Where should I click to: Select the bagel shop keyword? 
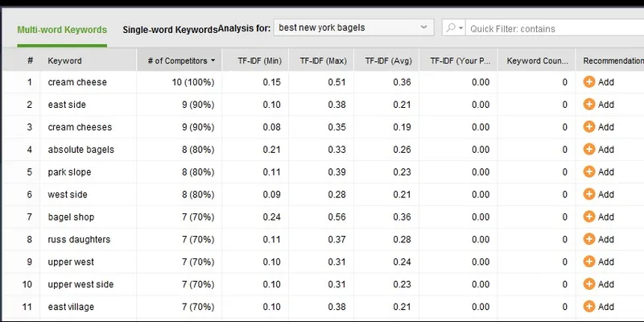click(x=71, y=217)
